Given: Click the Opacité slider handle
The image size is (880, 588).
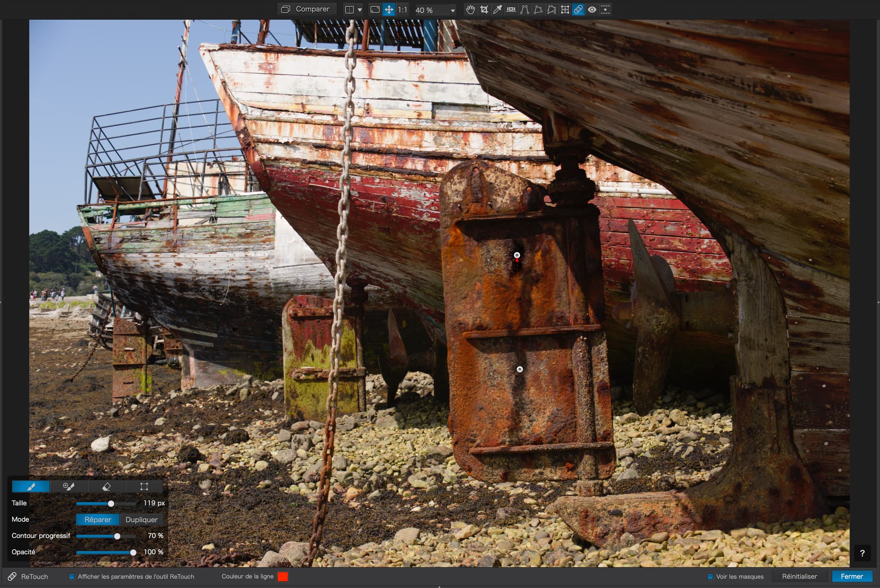Looking at the screenshot, I should 133,552.
